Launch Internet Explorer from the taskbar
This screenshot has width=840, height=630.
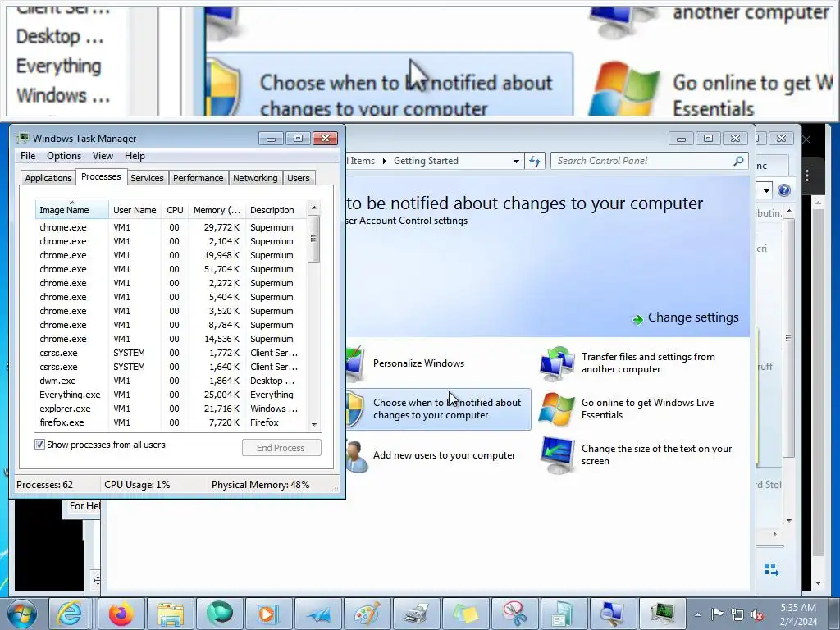point(71,614)
